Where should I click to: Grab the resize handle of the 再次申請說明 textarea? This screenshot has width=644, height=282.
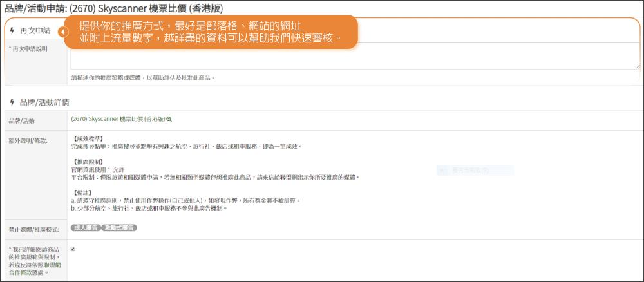pyautogui.click(x=638, y=67)
